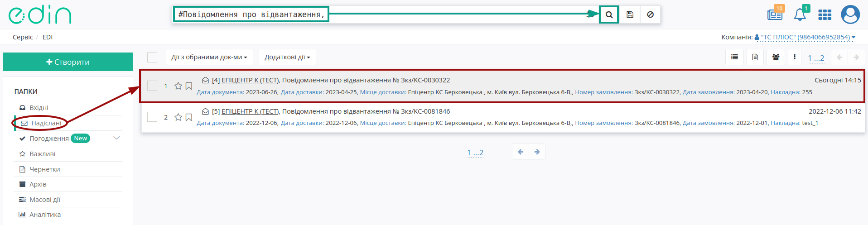The width and height of the screenshot is (868, 225).
Task: Open the Надіслані folder
Action: [46, 123]
